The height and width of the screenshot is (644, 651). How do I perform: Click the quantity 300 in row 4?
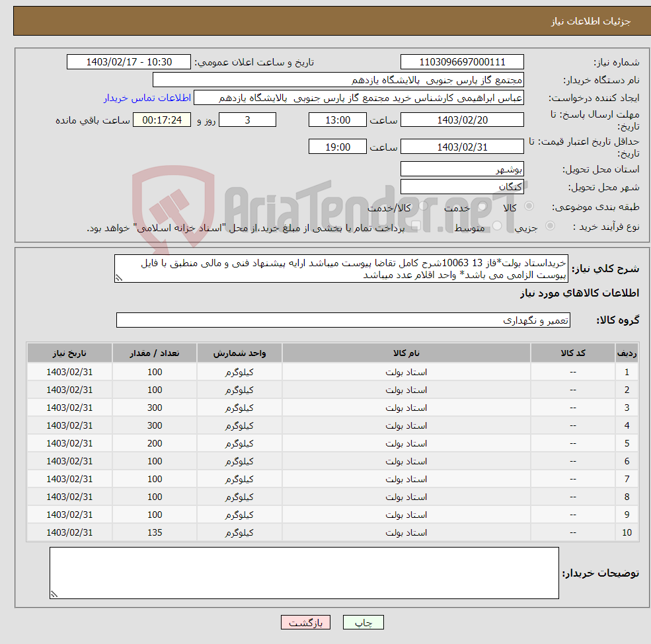click(x=155, y=426)
